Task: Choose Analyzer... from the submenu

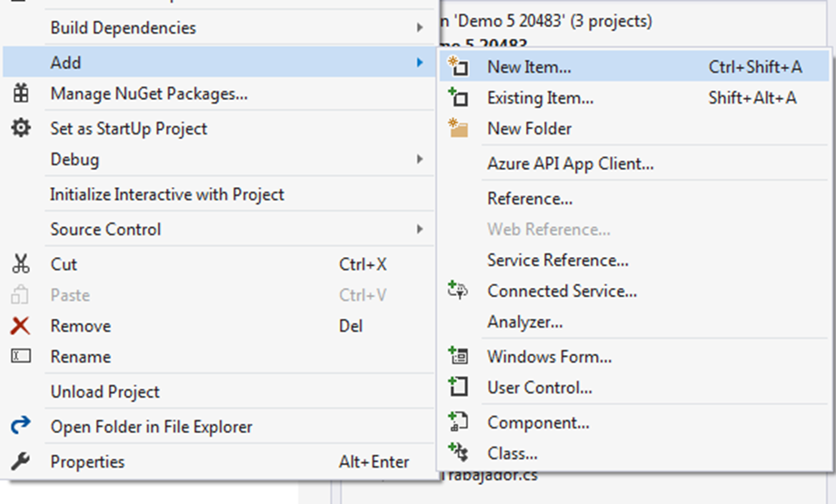Action: (x=524, y=322)
